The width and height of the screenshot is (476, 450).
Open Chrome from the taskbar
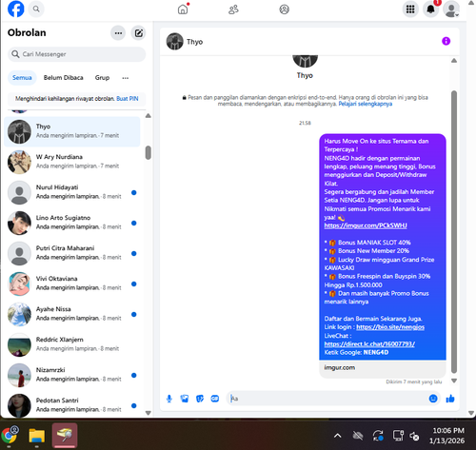click(10, 436)
